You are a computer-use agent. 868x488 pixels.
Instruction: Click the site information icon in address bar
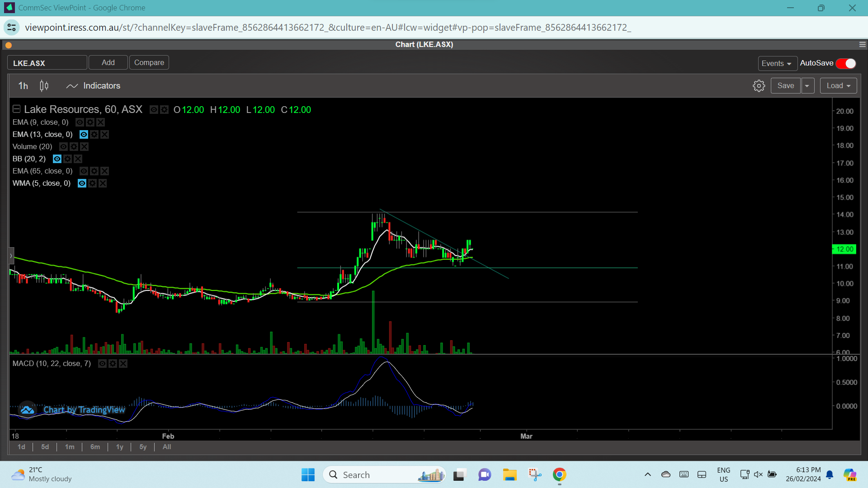coord(11,28)
